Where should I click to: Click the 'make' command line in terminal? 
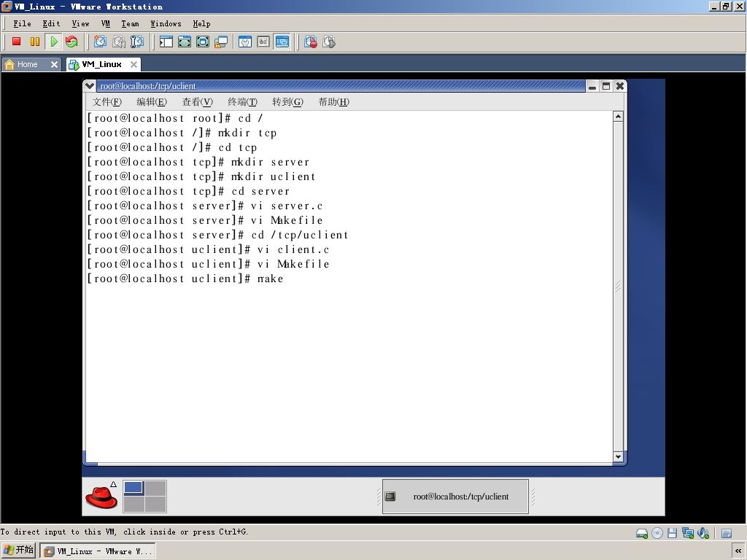[x=185, y=279]
